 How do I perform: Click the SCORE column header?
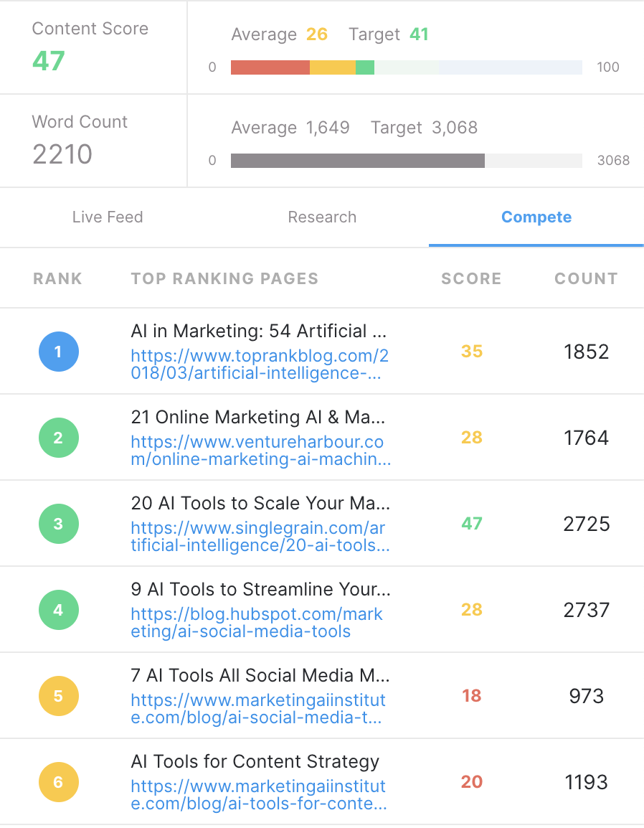coord(471,279)
